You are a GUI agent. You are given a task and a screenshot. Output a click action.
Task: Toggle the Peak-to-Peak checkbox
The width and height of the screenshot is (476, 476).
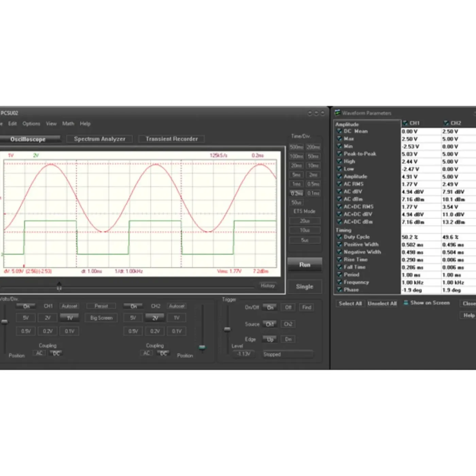(339, 154)
